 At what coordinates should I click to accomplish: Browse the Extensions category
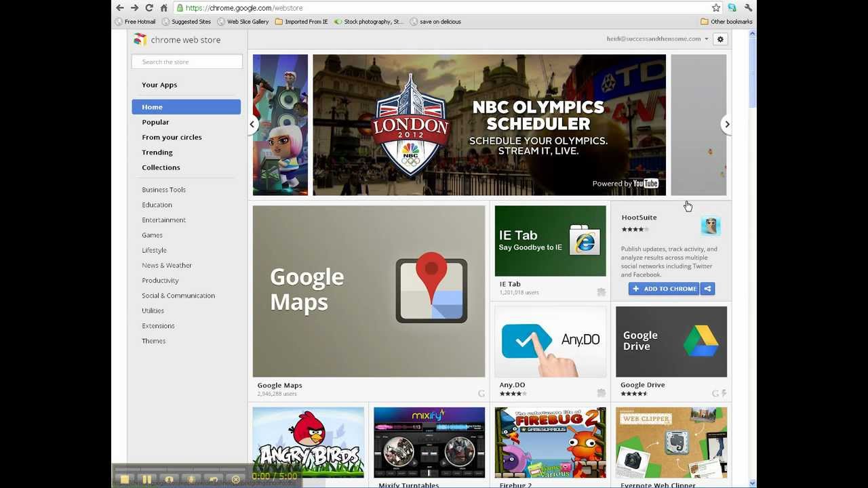(x=158, y=326)
